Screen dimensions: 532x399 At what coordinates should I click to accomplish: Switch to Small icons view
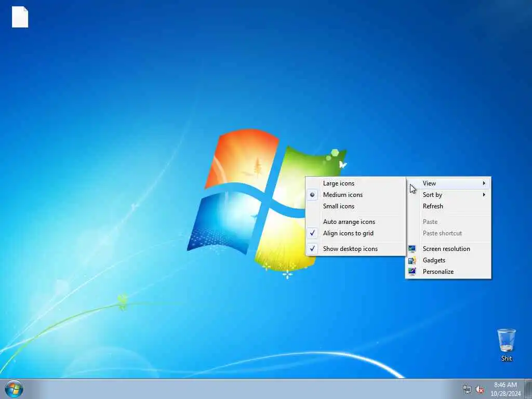(x=355, y=206)
